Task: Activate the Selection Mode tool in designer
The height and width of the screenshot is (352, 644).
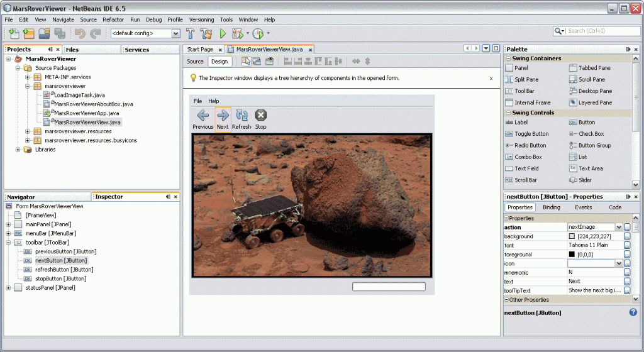Action: 246,61
